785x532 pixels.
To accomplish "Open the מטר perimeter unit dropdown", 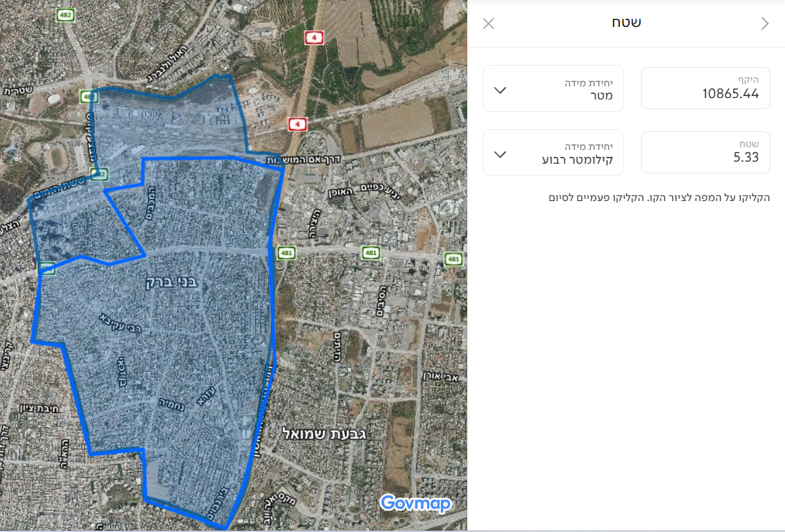I will (x=554, y=88).
